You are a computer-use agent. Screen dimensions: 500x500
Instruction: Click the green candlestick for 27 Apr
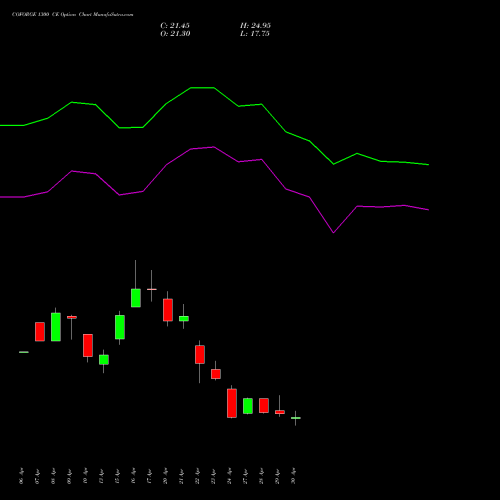pos(248,406)
